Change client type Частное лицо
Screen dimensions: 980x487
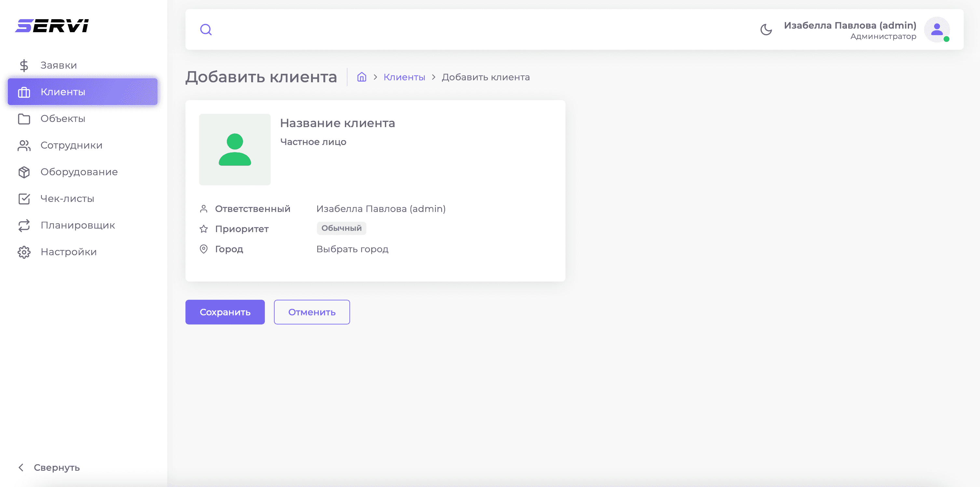click(x=313, y=142)
